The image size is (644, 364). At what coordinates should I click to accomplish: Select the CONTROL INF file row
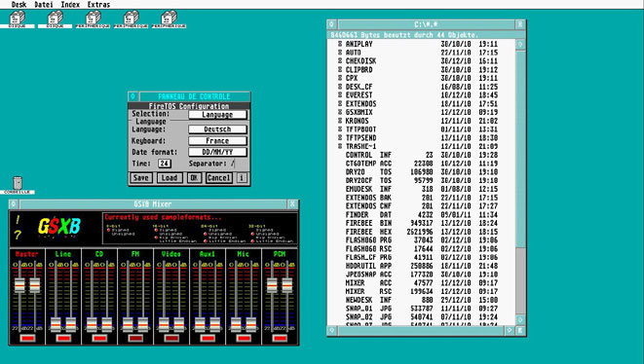[x=422, y=155]
